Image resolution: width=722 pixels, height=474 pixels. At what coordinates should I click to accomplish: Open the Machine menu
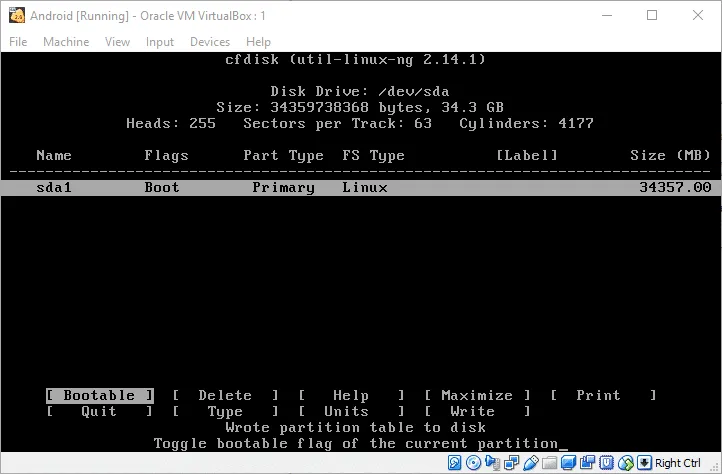(66, 42)
